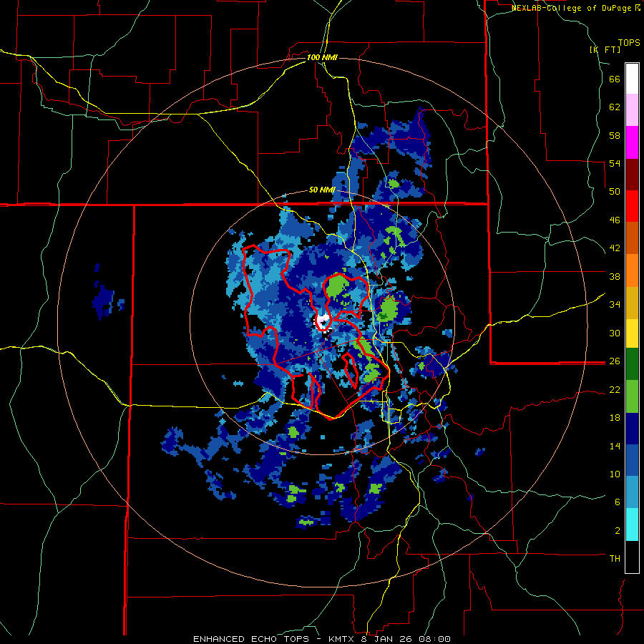Select the light pink legend swatch
Image resolution: width=644 pixels, height=644 pixels.
632,109
